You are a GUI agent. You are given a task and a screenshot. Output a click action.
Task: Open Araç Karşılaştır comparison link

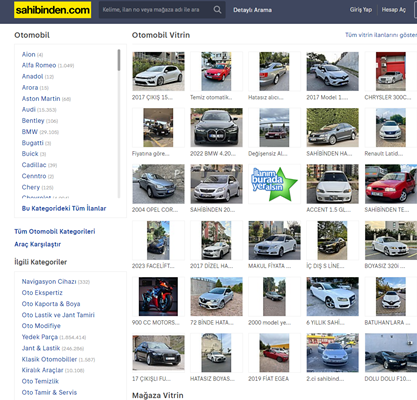[38, 244]
